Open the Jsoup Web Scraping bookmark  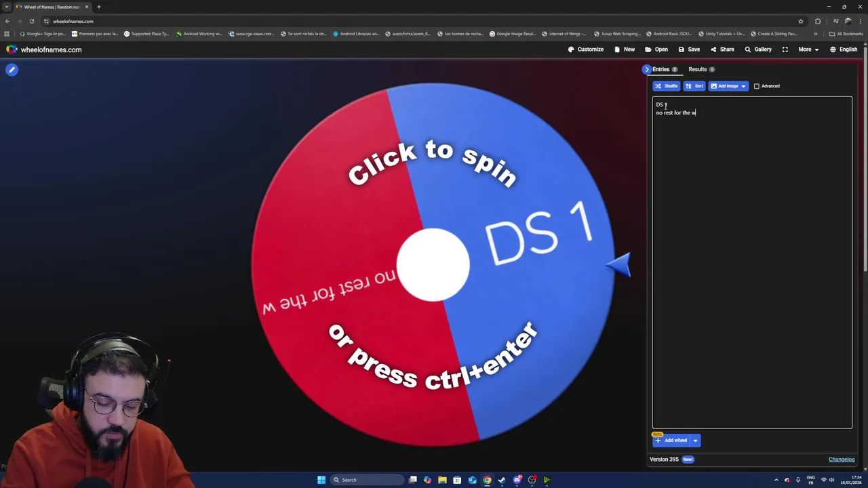pyautogui.click(x=616, y=33)
